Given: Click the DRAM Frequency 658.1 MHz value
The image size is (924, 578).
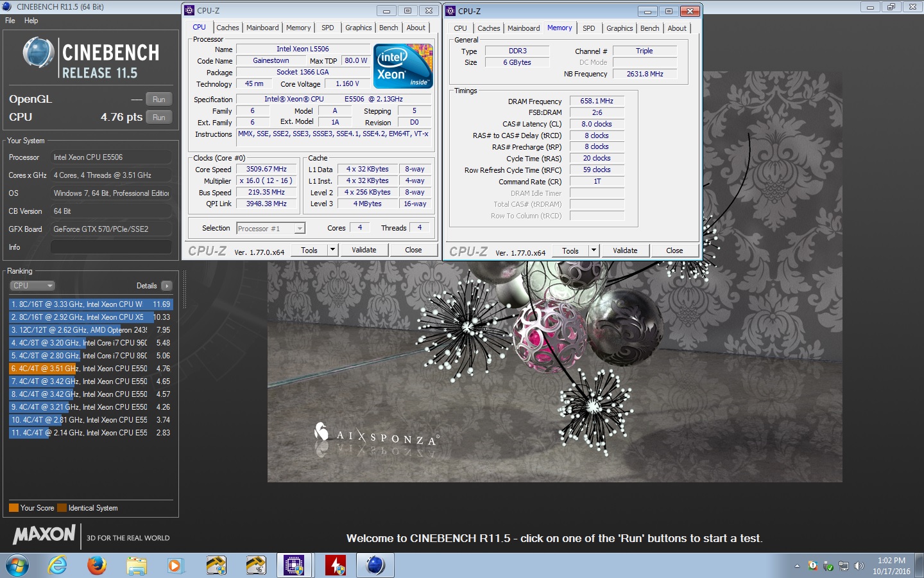Looking at the screenshot, I should [597, 101].
